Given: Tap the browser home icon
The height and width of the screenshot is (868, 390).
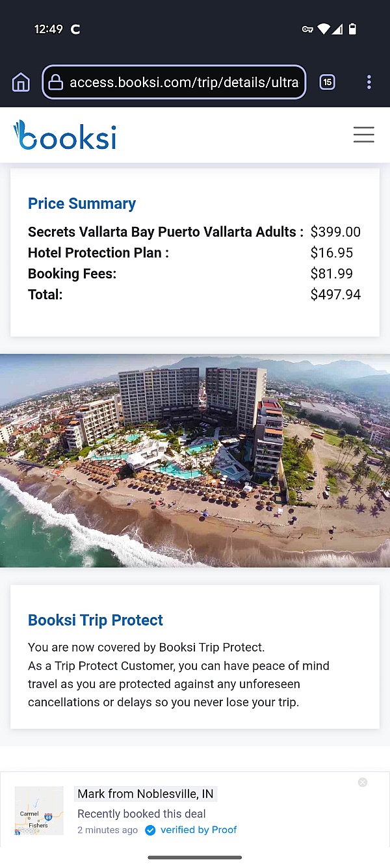Looking at the screenshot, I should tap(21, 83).
